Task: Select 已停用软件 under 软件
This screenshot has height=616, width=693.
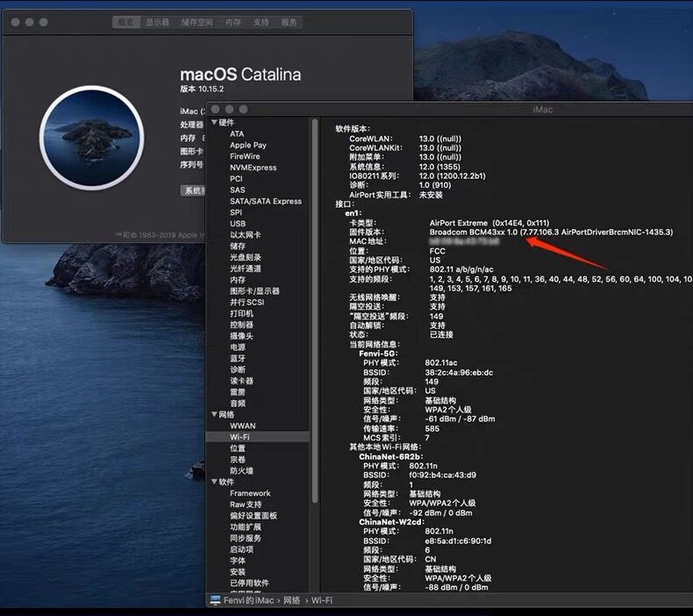Action: click(x=249, y=583)
